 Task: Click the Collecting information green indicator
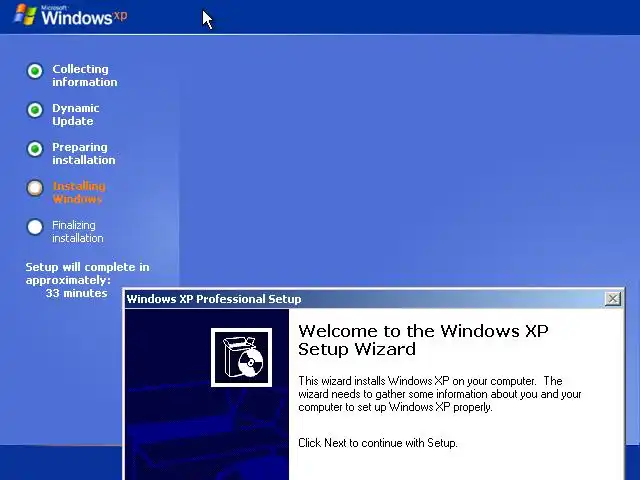point(35,71)
